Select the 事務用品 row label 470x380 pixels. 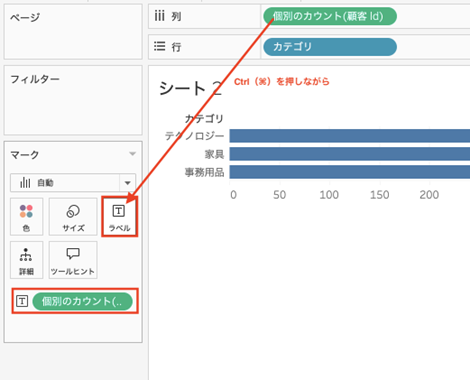[x=204, y=172]
